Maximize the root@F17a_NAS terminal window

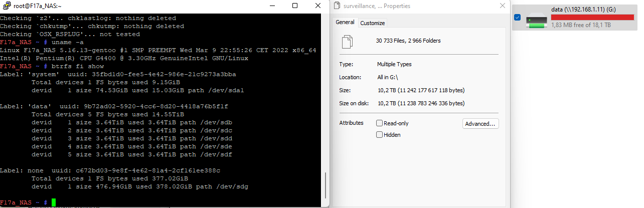click(x=295, y=6)
